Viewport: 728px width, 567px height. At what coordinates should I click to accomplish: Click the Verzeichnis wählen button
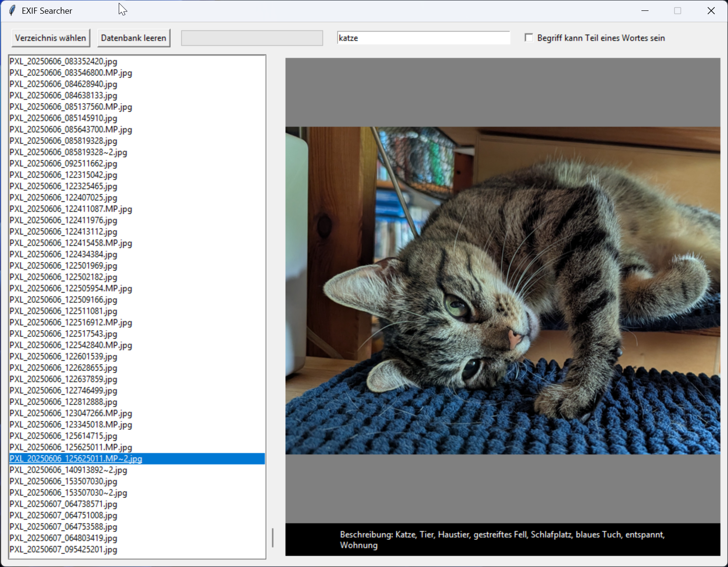pos(51,38)
